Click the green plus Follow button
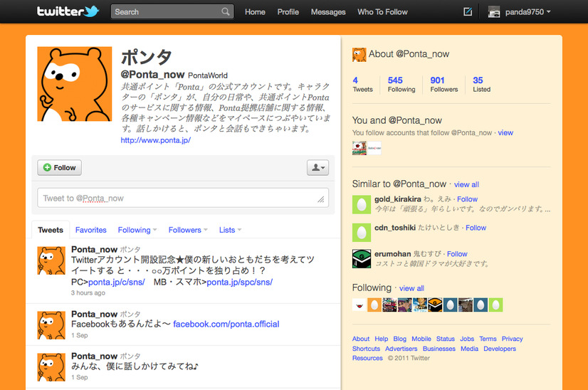 coord(59,168)
